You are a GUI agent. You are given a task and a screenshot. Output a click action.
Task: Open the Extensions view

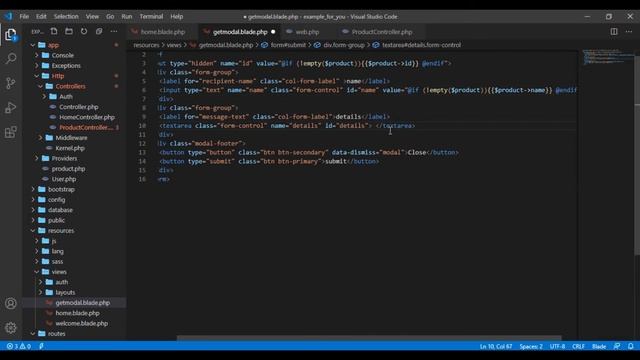(x=11, y=132)
